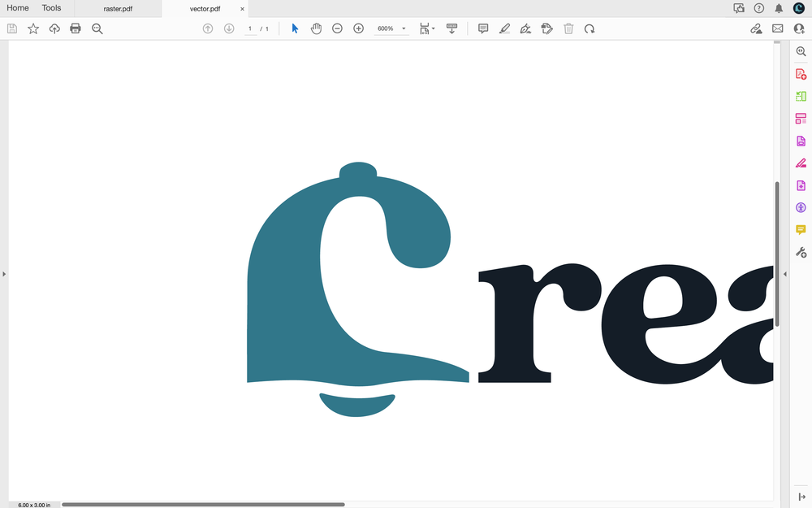Select the arrow selection tool
The width and height of the screenshot is (812, 508).
294,28
